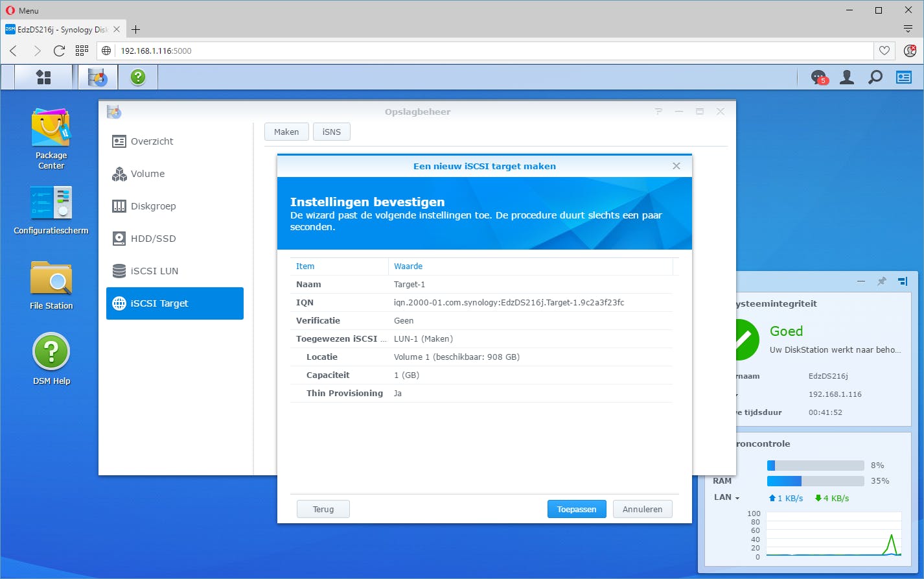This screenshot has height=579, width=924.
Task: Click the Opera icon beside the heart
Action: [910, 51]
